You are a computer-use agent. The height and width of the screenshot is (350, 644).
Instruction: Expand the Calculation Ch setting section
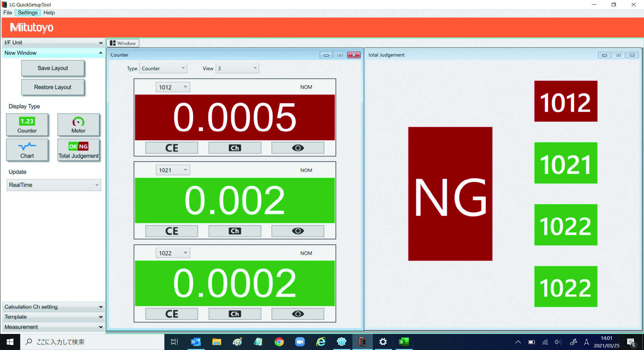click(53, 307)
